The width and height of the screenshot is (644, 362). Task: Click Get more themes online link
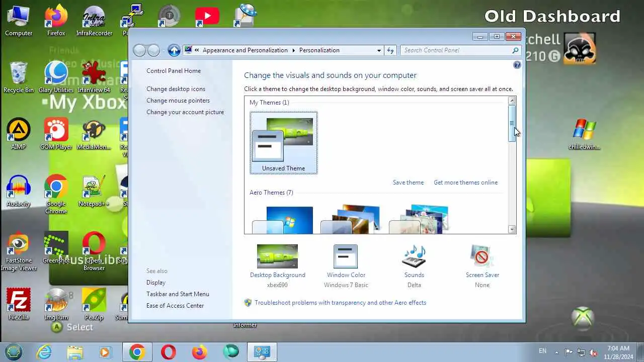pyautogui.click(x=465, y=183)
